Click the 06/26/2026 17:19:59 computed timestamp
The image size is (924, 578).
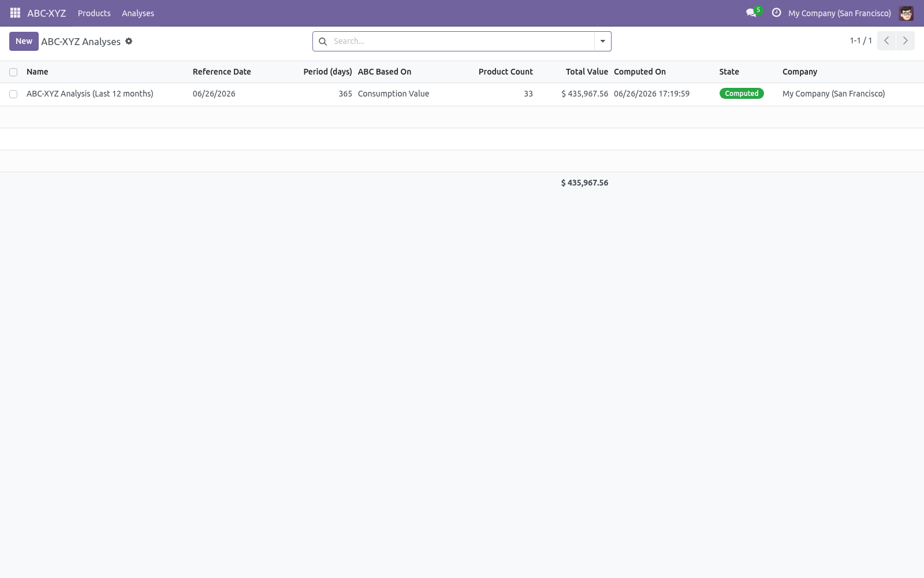[x=651, y=94]
